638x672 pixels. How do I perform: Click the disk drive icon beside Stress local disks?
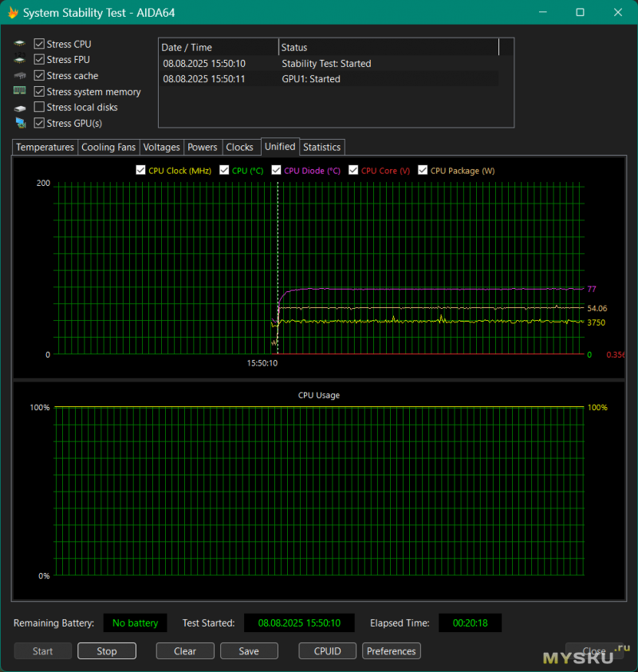tap(20, 108)
